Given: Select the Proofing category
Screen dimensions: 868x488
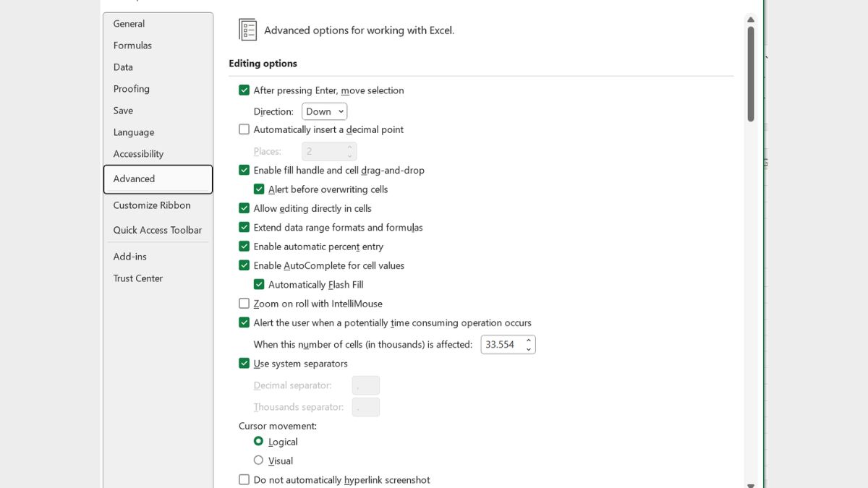Looking at the screenshot, I should coord(132,89).
